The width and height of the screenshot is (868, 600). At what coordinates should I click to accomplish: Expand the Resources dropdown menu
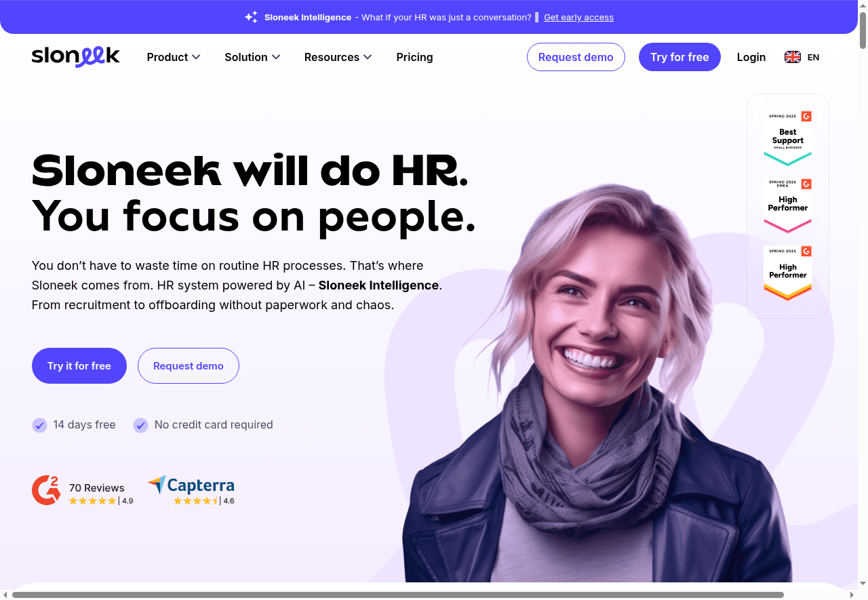pos(338,57)
